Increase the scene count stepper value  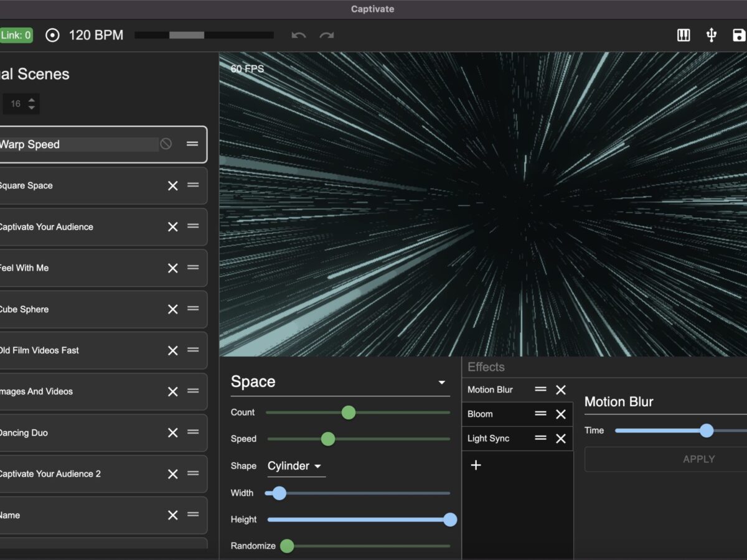pos(32,99)
